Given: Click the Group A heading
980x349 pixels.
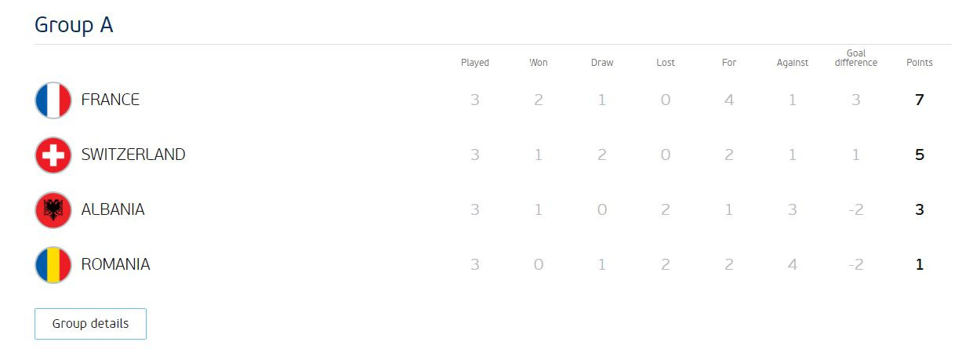Looking at the screenshot, I should [x=74, y=25].
